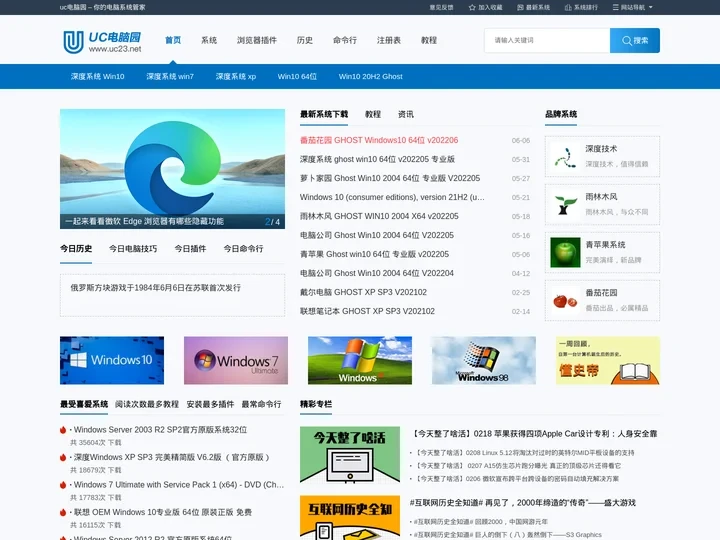Open 0218 苹果获得四项Apple Car设计专利 article
720x540 pixels.
pos(534,434)
